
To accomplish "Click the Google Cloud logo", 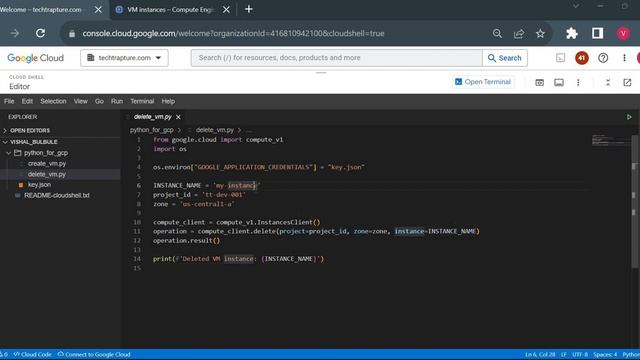I will pyautogui.click(x=36, y=58).
